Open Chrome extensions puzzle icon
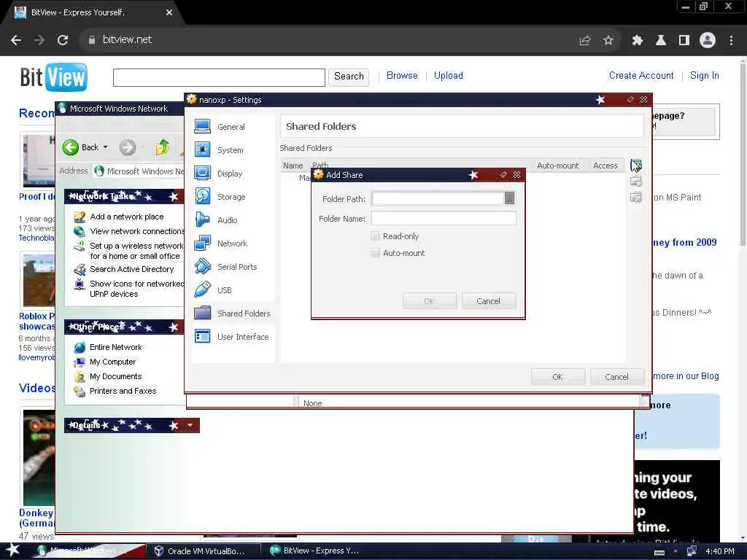Viewport: 747px width, 560px height. pyautogui.click(x=637, y=41)
